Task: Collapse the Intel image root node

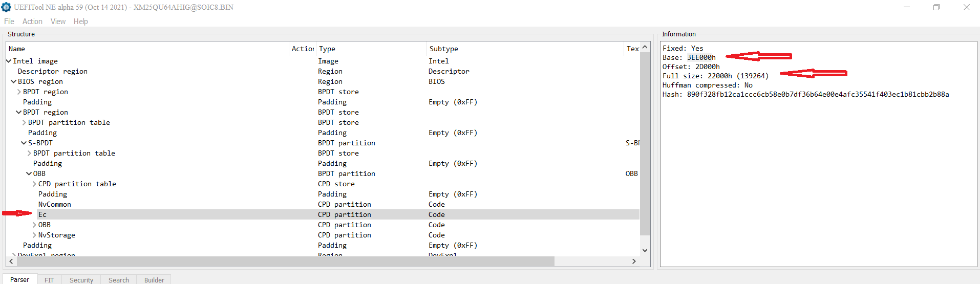Action: pos(9,61)
